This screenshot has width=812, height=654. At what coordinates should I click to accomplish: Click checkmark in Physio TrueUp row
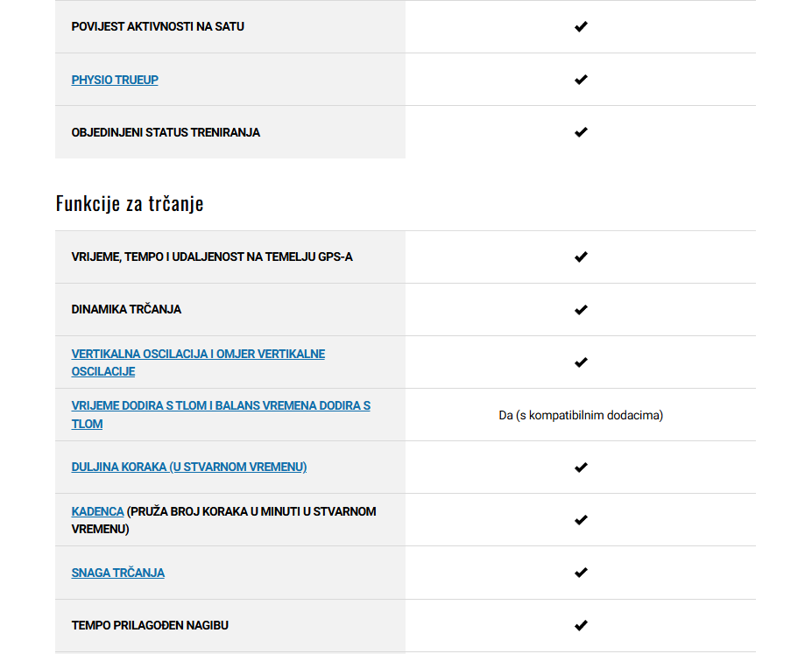581,80
